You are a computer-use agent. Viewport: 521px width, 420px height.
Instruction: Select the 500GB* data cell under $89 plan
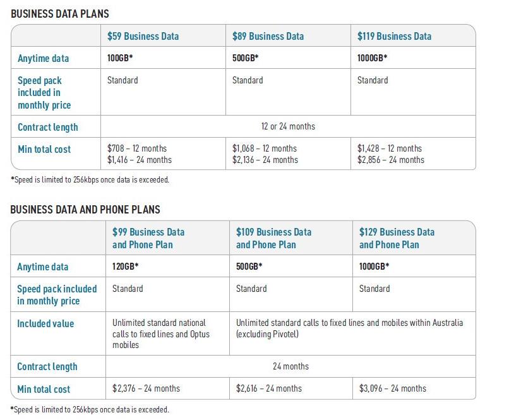[x=245, y=58]
